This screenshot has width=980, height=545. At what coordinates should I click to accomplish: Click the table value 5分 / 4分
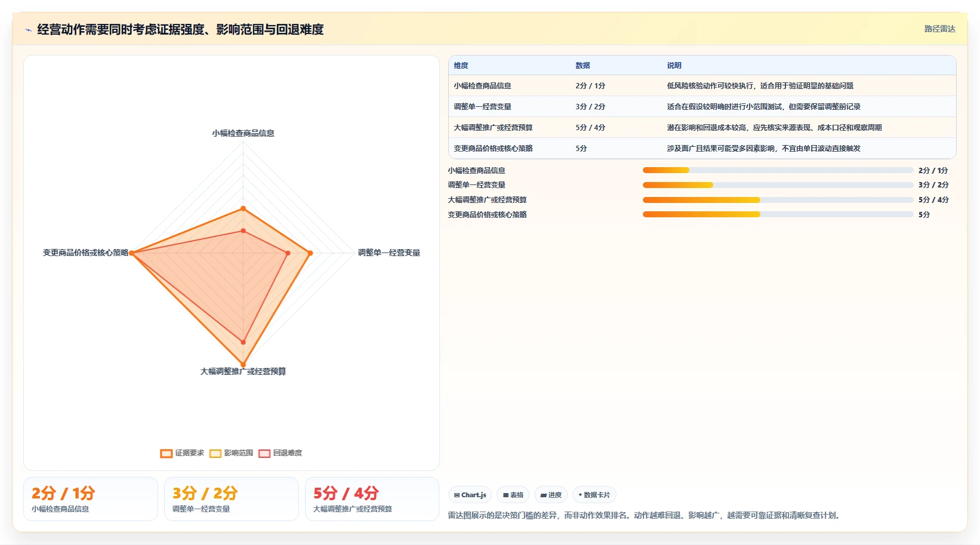590,128
